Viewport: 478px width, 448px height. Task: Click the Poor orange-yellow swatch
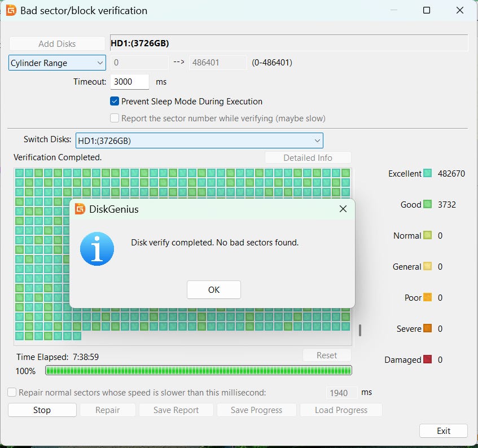(x=428, y=297)
